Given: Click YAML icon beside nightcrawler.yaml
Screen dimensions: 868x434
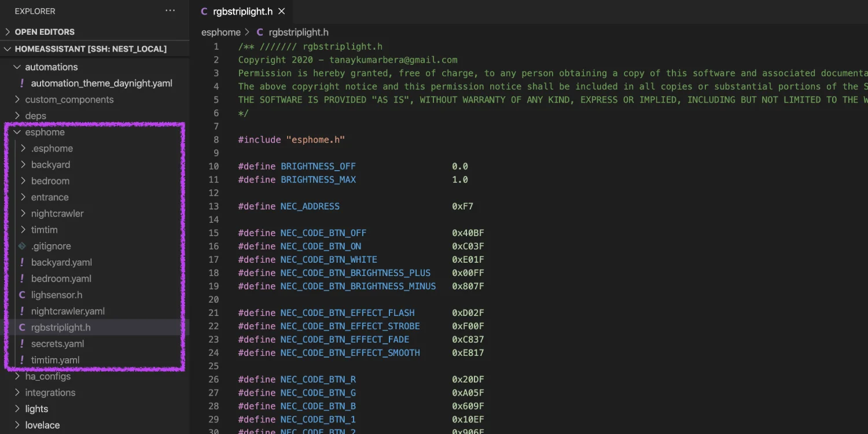Looking at the screenshot, I should 22,311.
